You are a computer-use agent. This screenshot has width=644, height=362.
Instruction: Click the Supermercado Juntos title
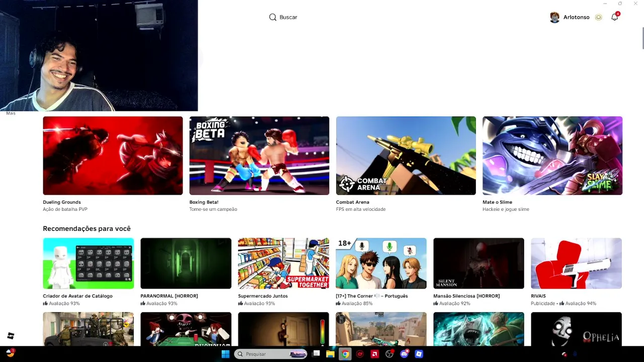point(263,296)
